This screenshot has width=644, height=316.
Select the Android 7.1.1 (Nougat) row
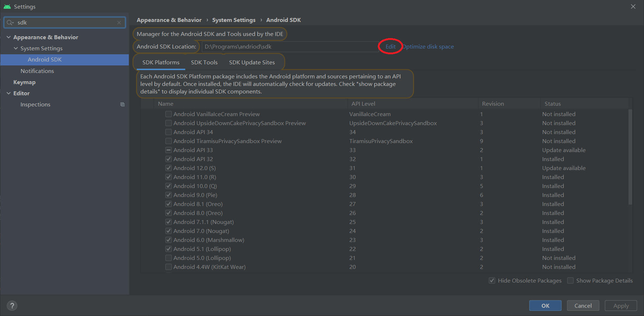point(384,222)
